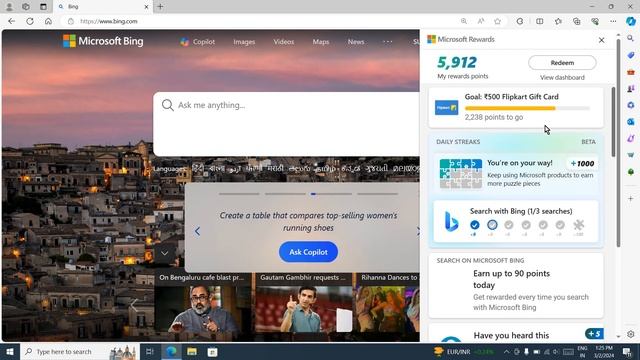Image resolution: width=640 pixels, height=360 pixels.
Task: Open the sidebar Search icon
Action: 631,38
